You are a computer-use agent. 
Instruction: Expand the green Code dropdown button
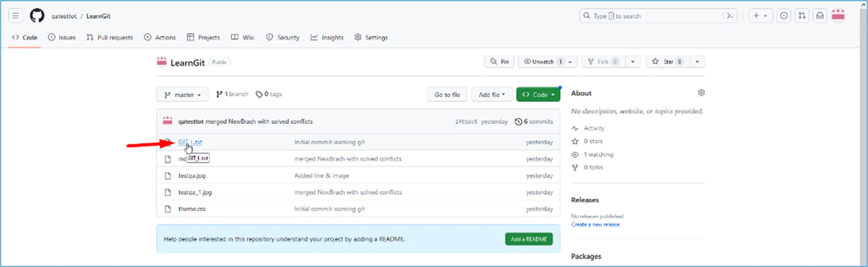point(538,95)
